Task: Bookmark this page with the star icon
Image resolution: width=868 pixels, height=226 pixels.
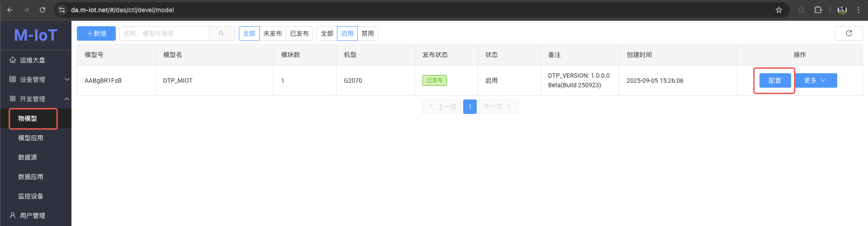Action: coord(779,10)
